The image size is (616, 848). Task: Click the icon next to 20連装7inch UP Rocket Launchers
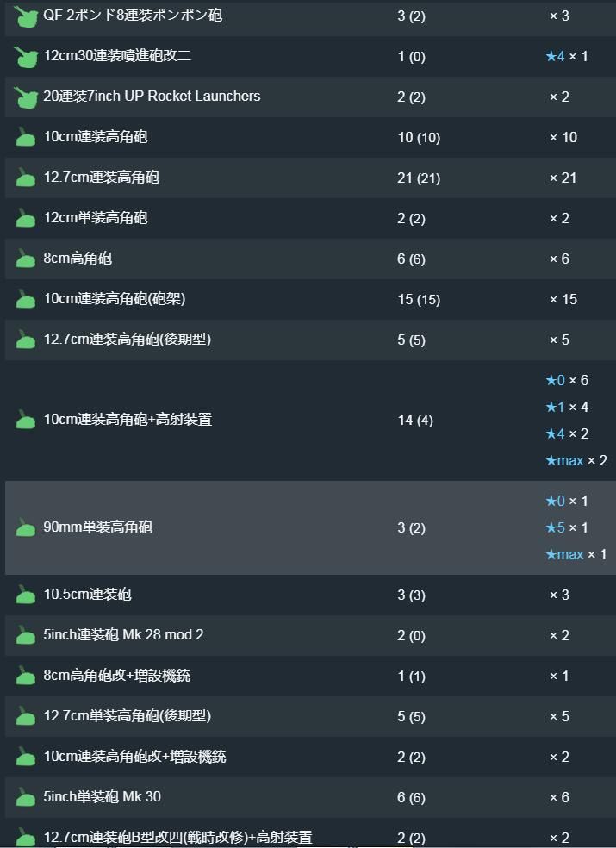[x=25, y=97]
